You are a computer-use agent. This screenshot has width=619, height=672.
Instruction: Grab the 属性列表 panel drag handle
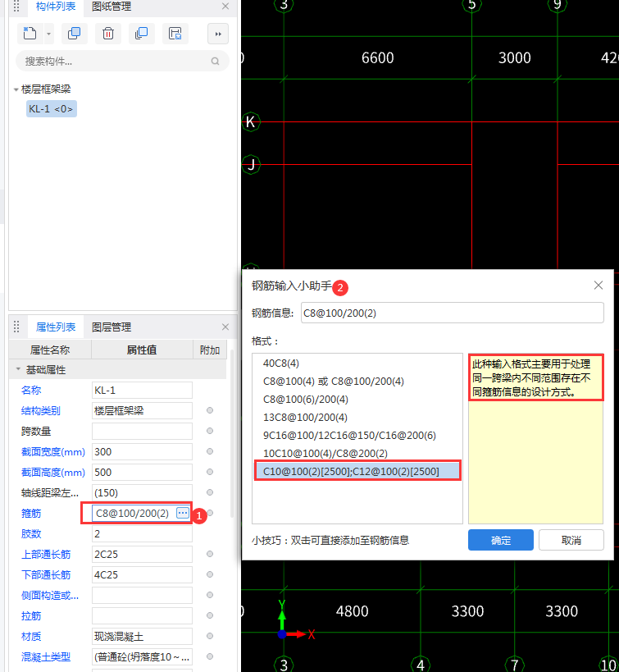(x=16, y=327)
